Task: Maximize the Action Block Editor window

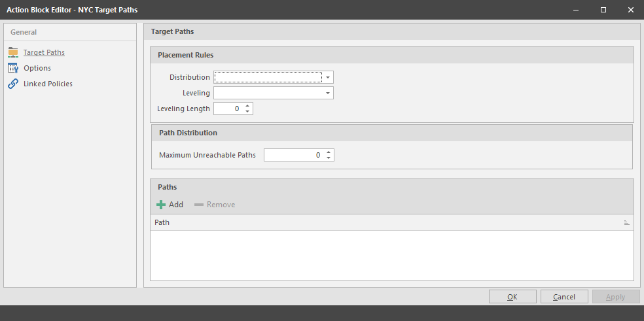Action: point(603,10)
